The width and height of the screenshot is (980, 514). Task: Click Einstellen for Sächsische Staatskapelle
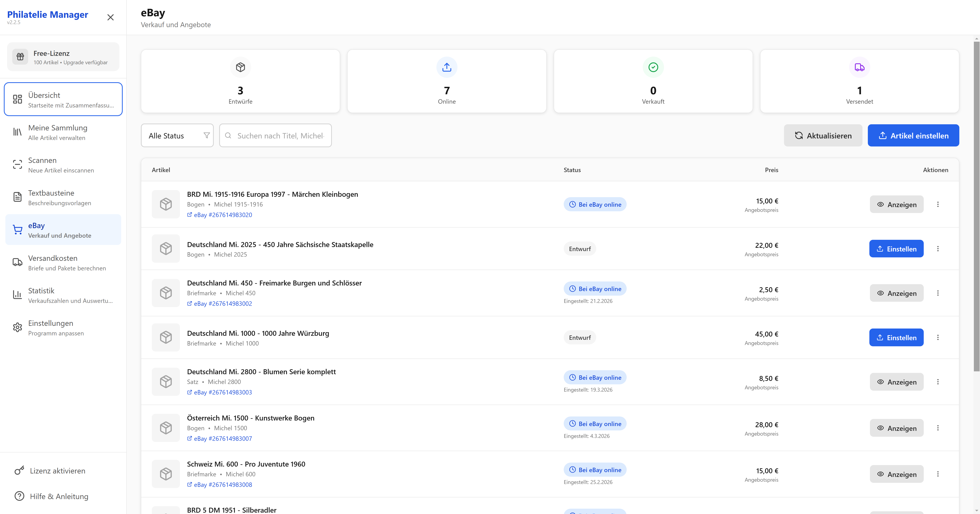[x=896, y=249]
